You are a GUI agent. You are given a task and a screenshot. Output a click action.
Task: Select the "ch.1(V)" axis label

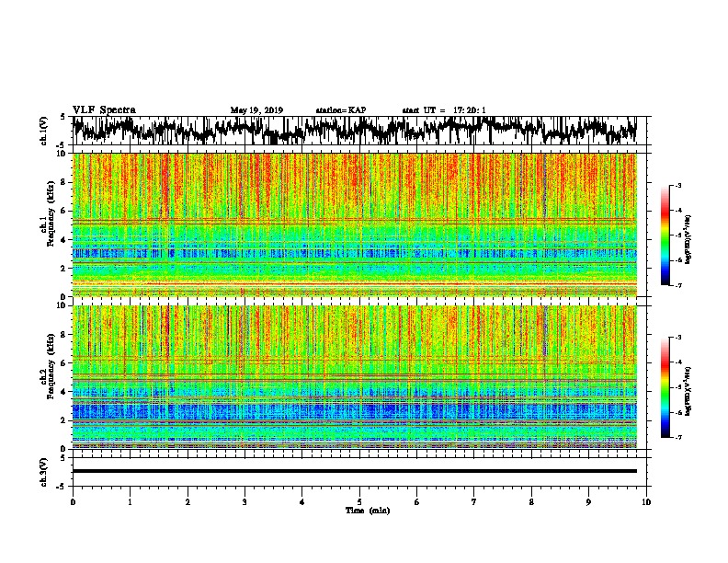pyautogui.click(x=43, y=131)
